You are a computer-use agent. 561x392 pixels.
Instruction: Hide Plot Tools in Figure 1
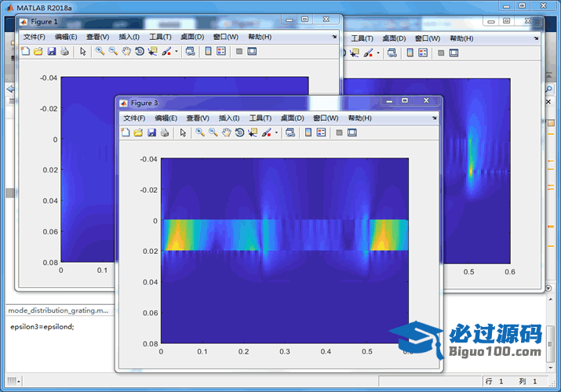click(x=239, y=52)
